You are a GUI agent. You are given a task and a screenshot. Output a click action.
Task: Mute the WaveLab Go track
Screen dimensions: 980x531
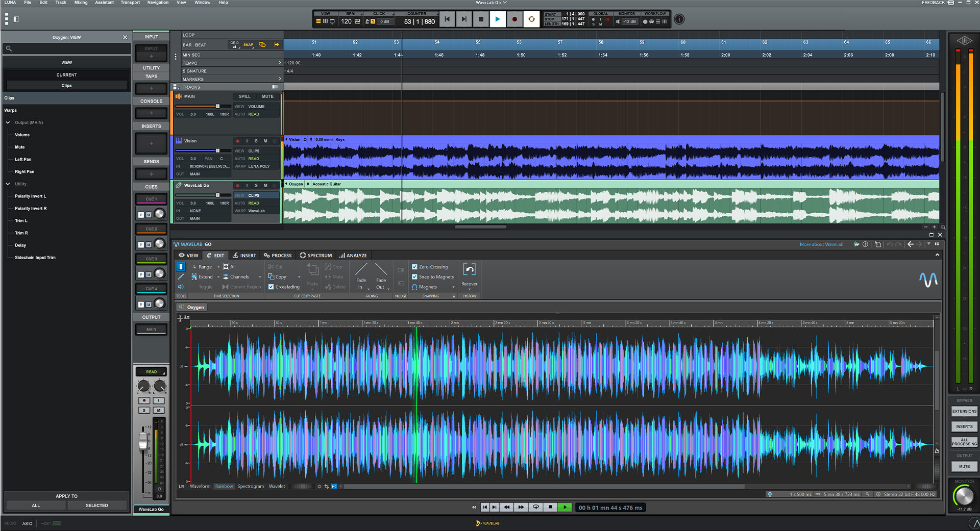265,186
